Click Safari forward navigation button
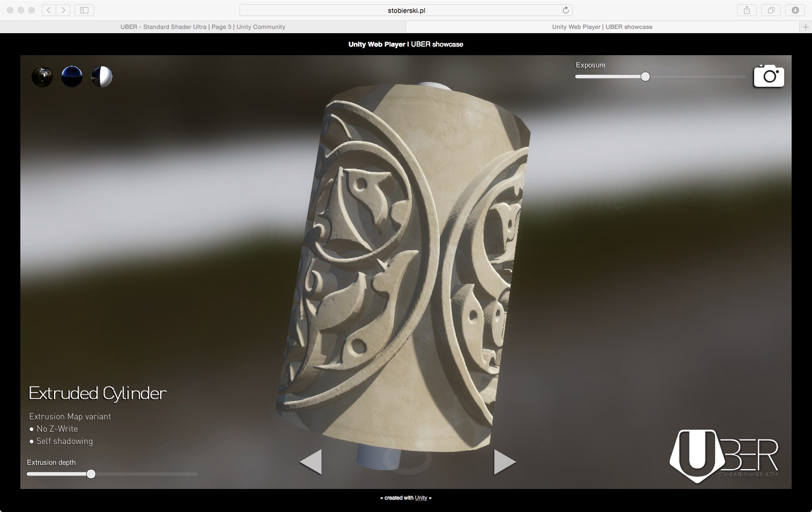 (x=63, y=10)
